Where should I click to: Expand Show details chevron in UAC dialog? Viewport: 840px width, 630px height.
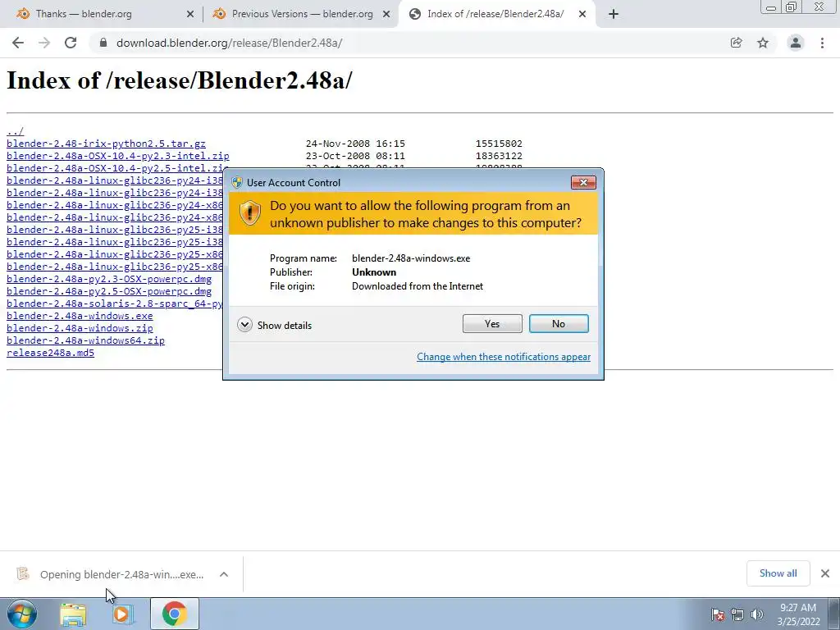[244, 325]
